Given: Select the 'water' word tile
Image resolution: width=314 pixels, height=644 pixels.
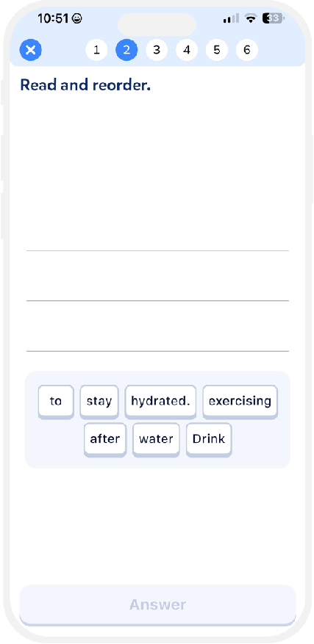Looking at the screenshot, I should pyautogui.click(x=156, y=439).
